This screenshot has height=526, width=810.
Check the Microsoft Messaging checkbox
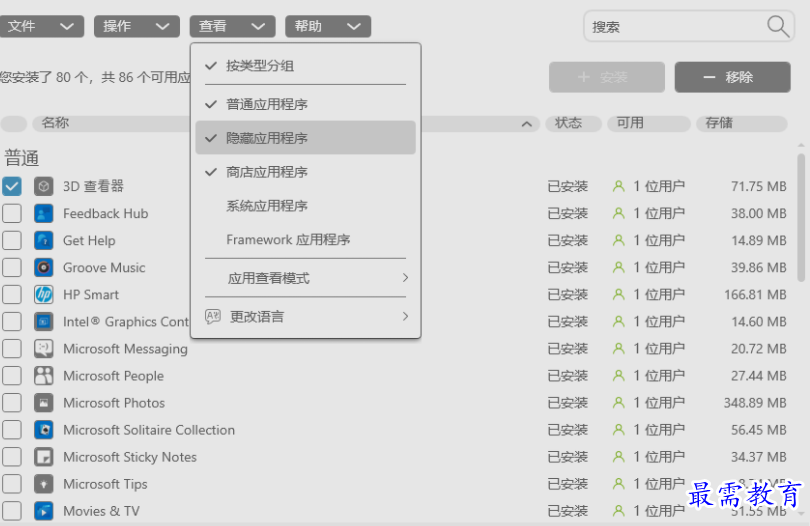click(x=12, y=349)
